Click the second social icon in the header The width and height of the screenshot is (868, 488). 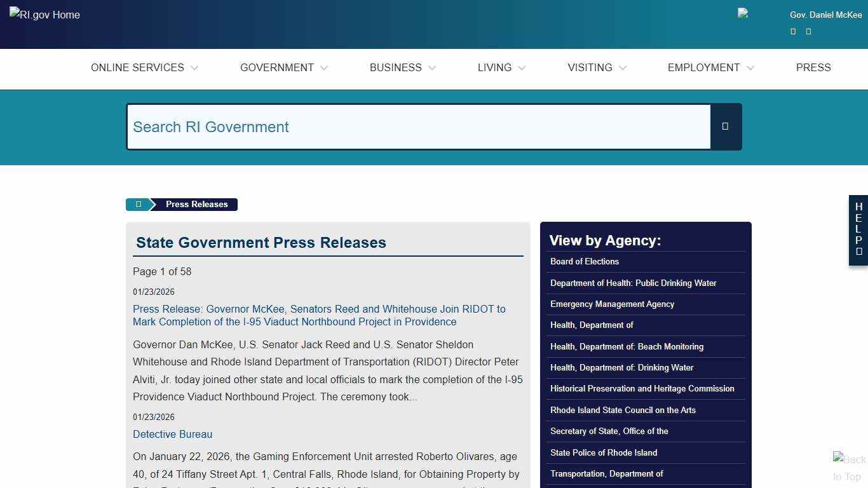pos(808,31)
